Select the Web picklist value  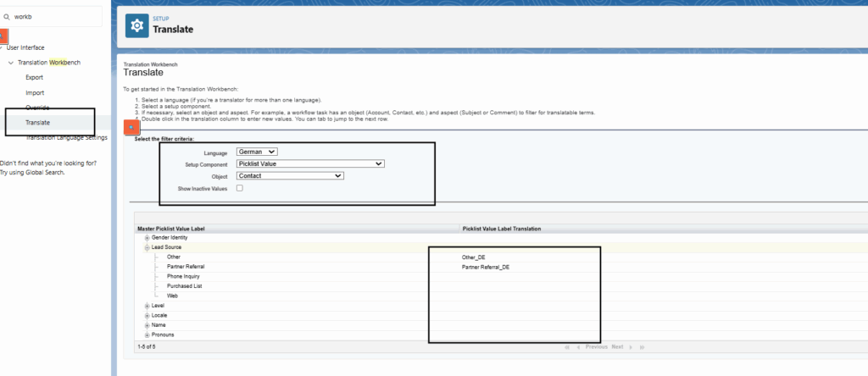tap(172, 296)
